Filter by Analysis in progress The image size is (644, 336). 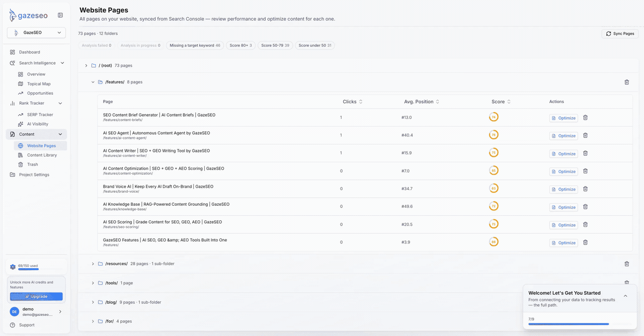(x=140, y=46)
